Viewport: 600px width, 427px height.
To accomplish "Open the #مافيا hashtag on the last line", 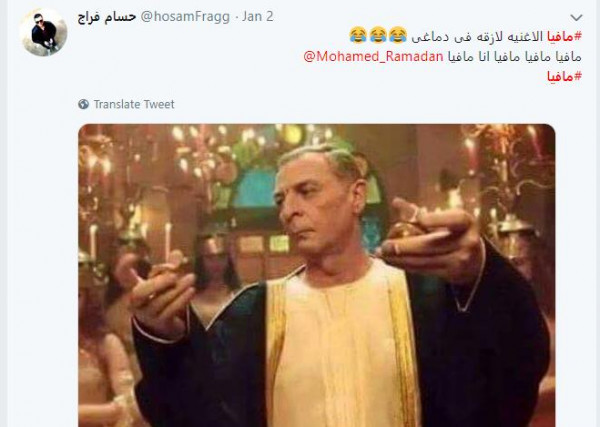I will click(x=564, y=76).
